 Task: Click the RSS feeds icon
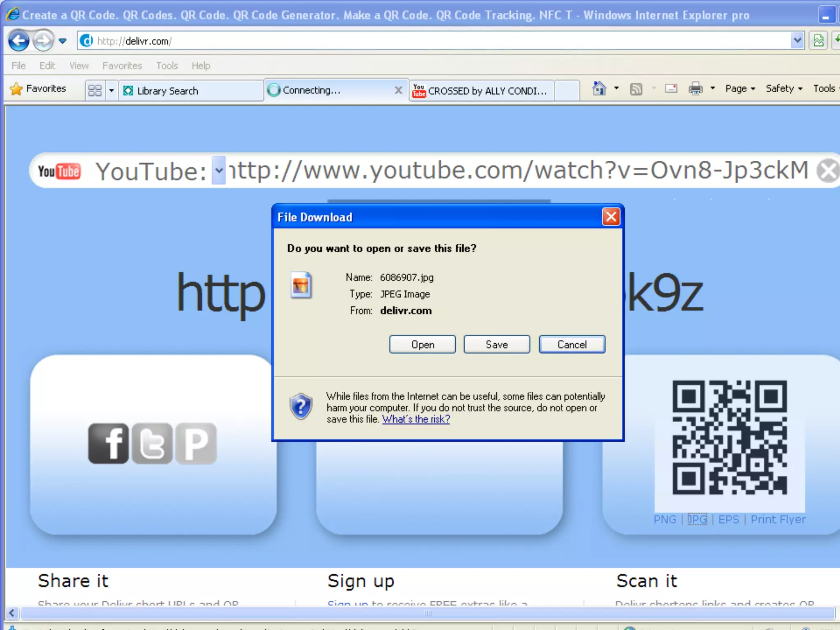coord(636,89)
